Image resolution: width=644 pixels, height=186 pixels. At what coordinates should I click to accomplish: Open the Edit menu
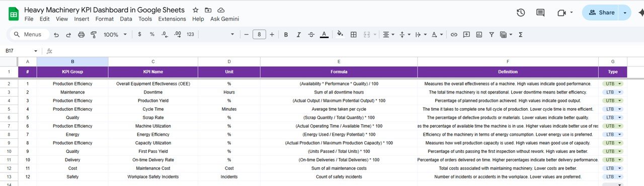point(44,19)
